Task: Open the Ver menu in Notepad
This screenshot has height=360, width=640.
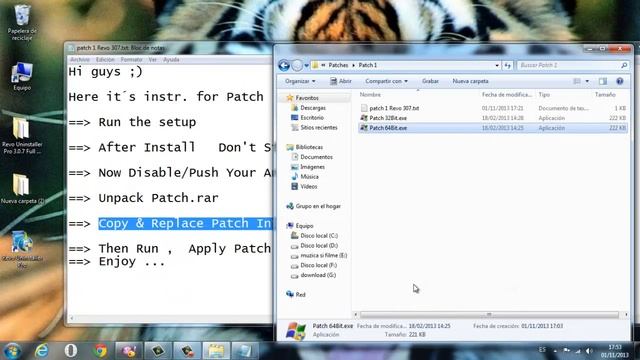Action: point(153,60)
